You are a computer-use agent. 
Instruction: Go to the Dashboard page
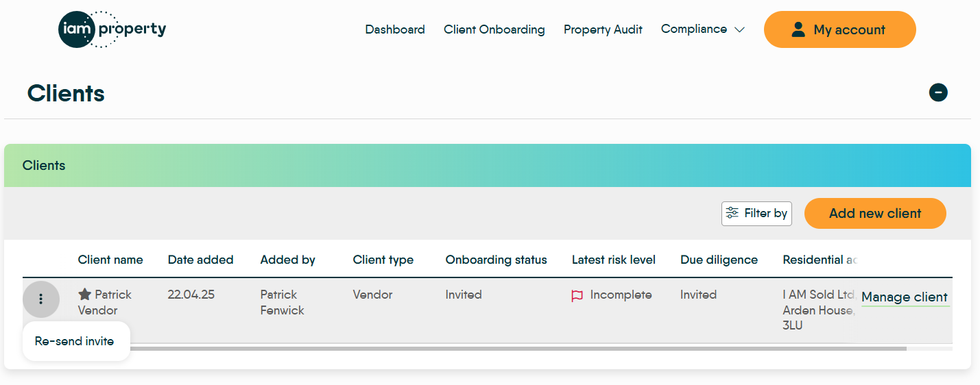(x=394, y=29)
